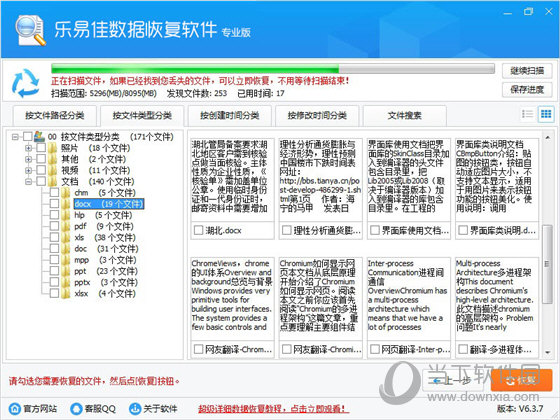Open the 按创建时间分类 tab
560x420 pixels.
pyautogui.click(x=230, y=116)
